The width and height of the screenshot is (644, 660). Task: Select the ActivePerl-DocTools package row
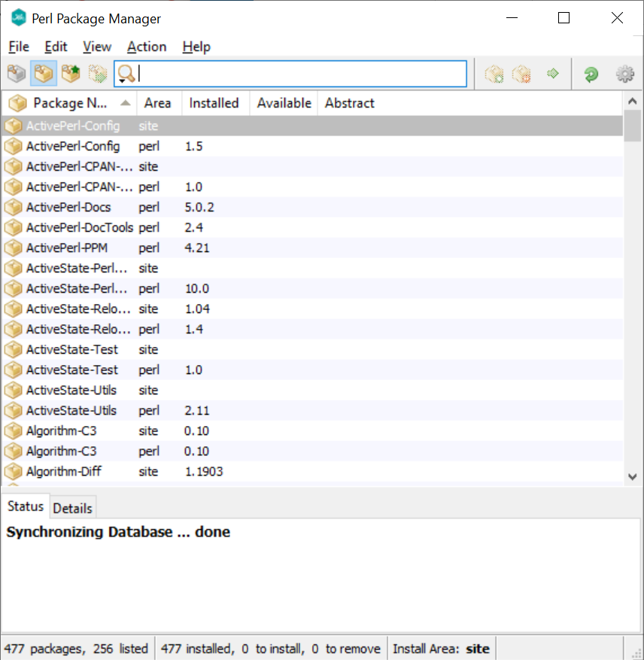click(312, 227)
